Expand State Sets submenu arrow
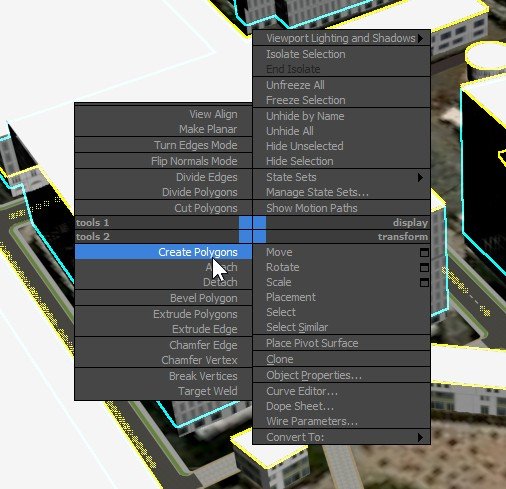Viewport: 506px width, 489px height. 420,178
